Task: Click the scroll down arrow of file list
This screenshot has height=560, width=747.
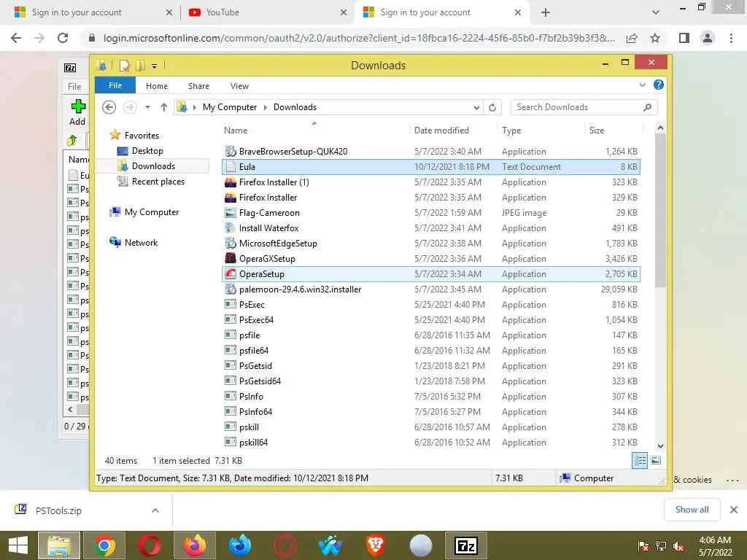Action: click(x=660, y=446)
